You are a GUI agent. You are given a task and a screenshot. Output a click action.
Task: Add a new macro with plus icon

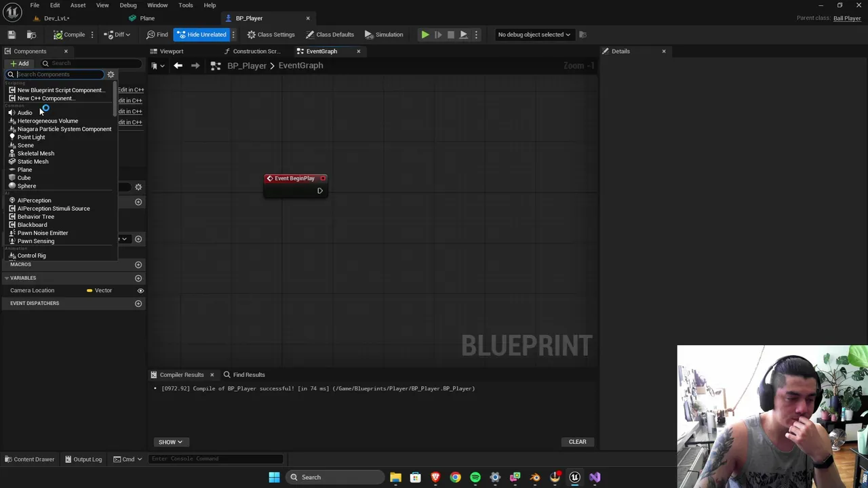coord(138,265)
